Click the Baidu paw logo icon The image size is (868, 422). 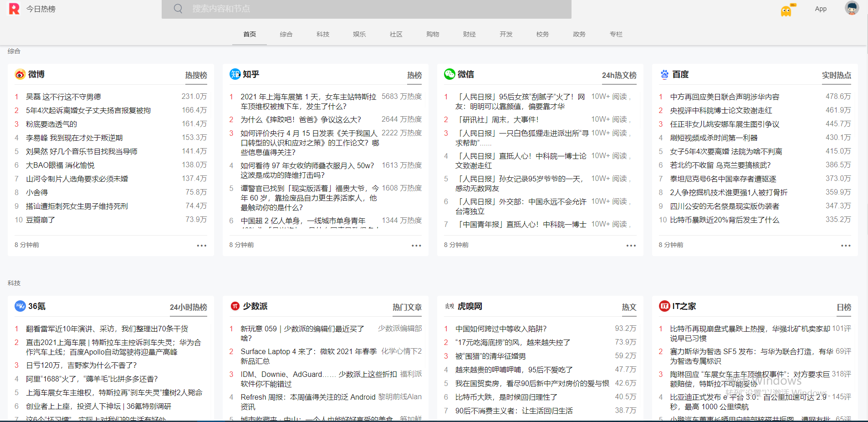664,74
